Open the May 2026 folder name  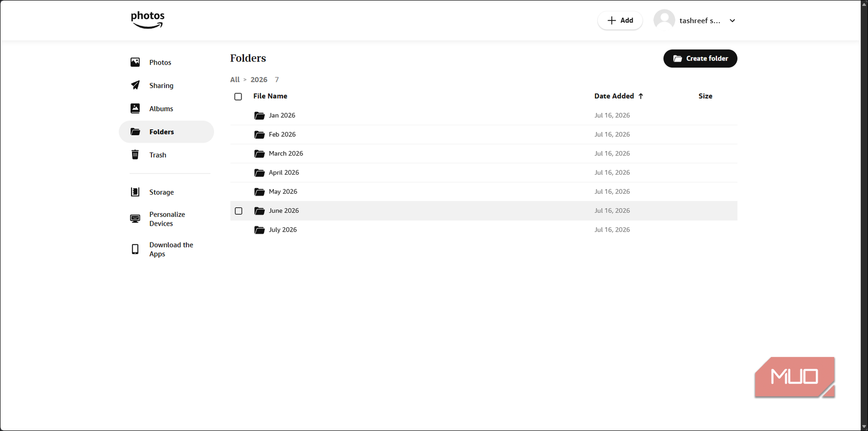click(283, 192)
